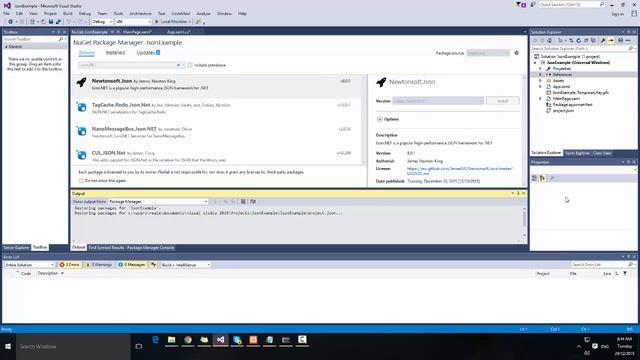This screenshot has width=640, height=360.
Task: Switch to the Updates tab
Action: (x=148, y=53)
